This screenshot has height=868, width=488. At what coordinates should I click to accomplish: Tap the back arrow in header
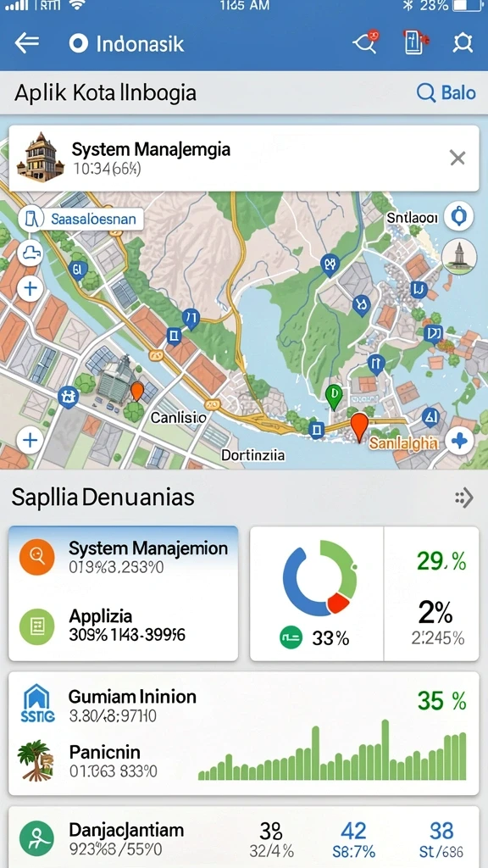26,42
